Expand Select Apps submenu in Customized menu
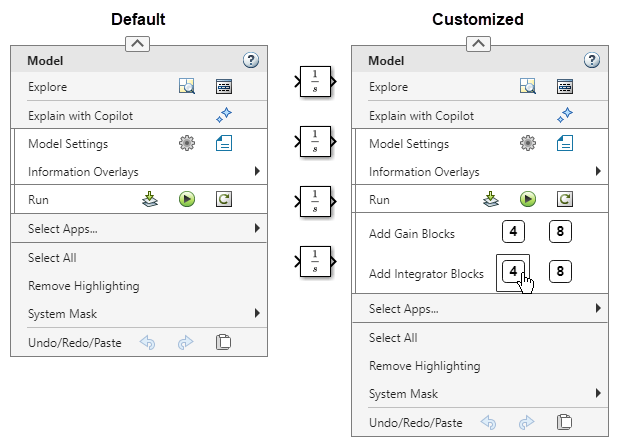This screenshot has height=447, width=621. 598,308
